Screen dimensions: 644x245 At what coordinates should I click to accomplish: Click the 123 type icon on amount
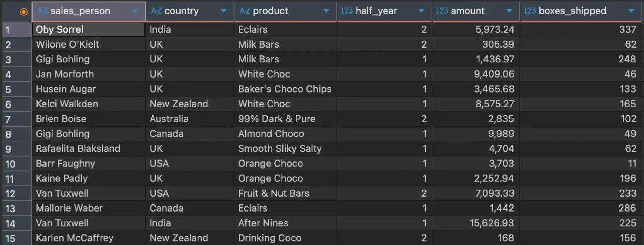tap(442, 11)
